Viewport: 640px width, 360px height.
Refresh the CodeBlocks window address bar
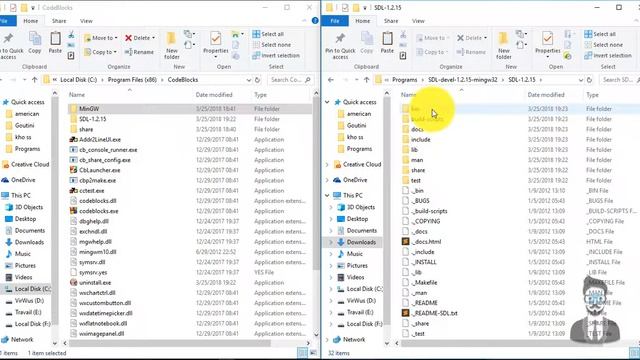click(x=258, y=80)
